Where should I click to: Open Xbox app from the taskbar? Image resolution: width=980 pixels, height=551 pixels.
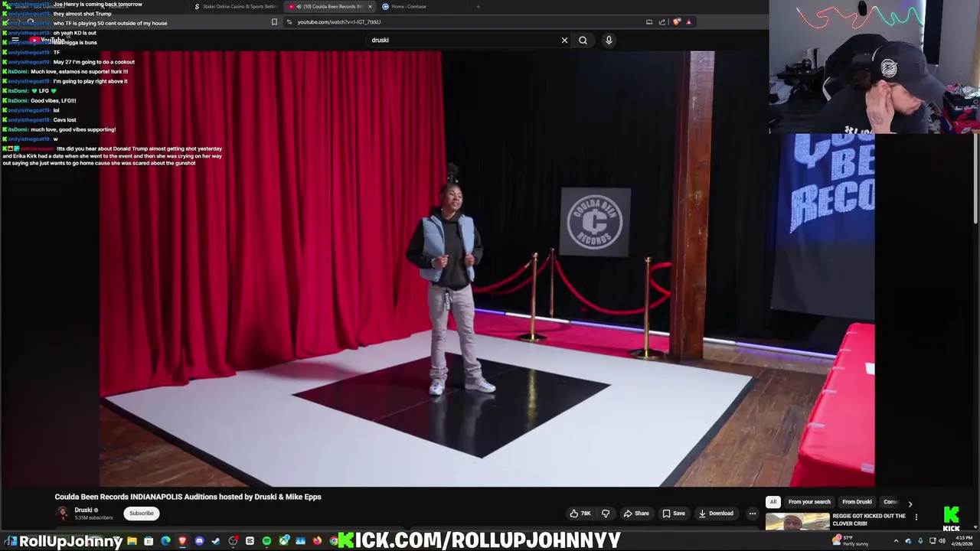283,541
